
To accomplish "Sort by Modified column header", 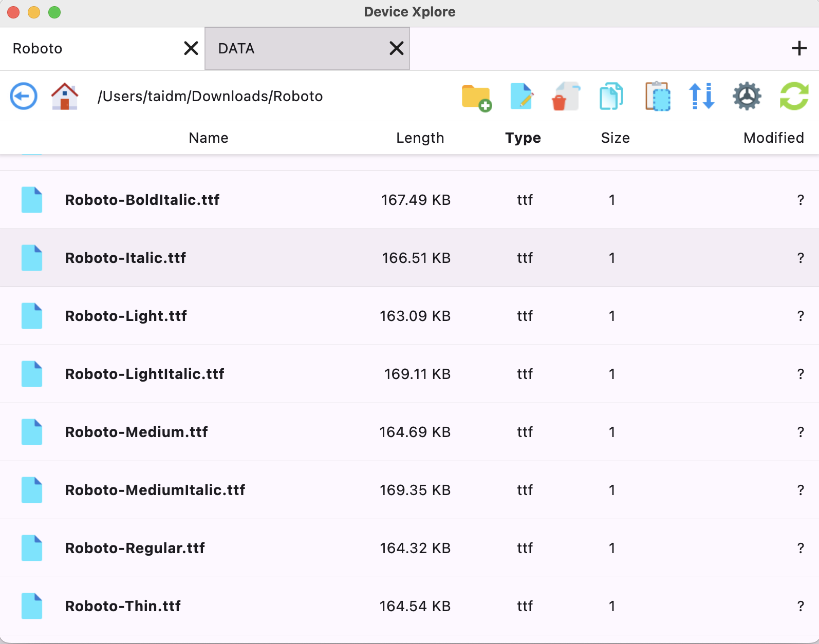I will pyautogui.click(x=774, y=138).
